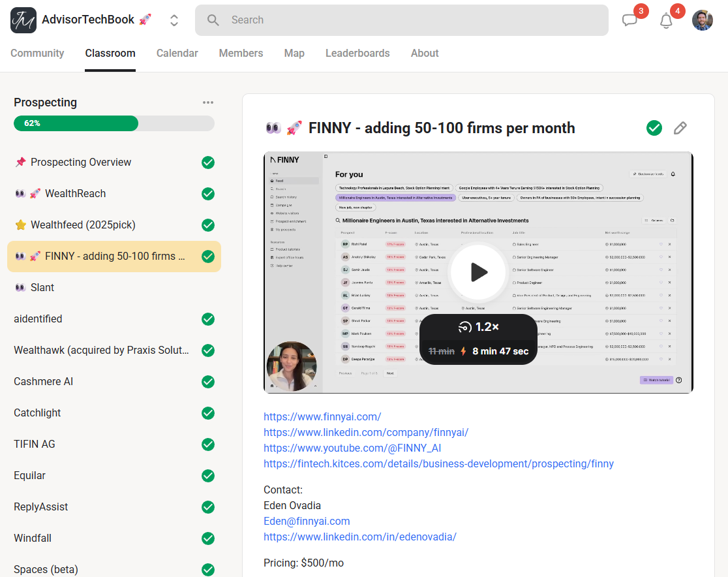
Task: Open the TIFIN AG lesson
Action: coord(114,444)
